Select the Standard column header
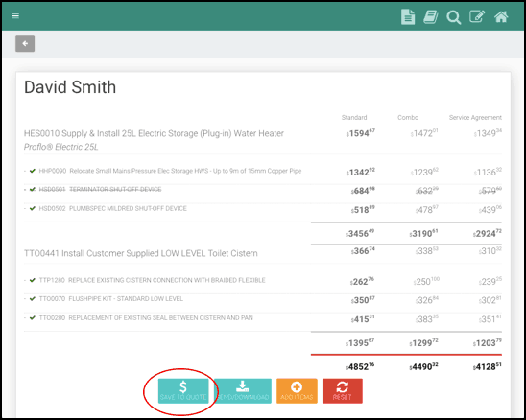 point(354,117)
